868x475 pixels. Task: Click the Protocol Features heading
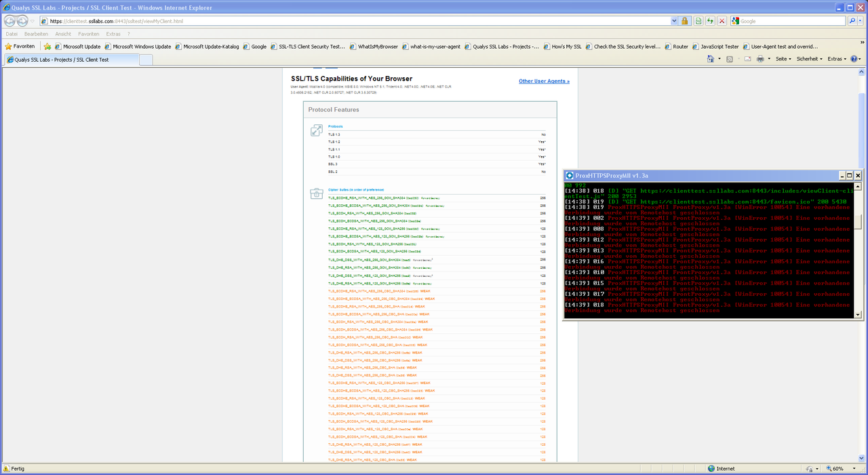point(334,110)
